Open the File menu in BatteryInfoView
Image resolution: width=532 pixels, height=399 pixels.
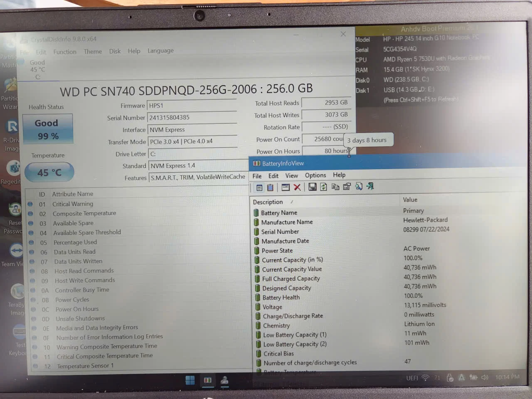click(257, 176)
